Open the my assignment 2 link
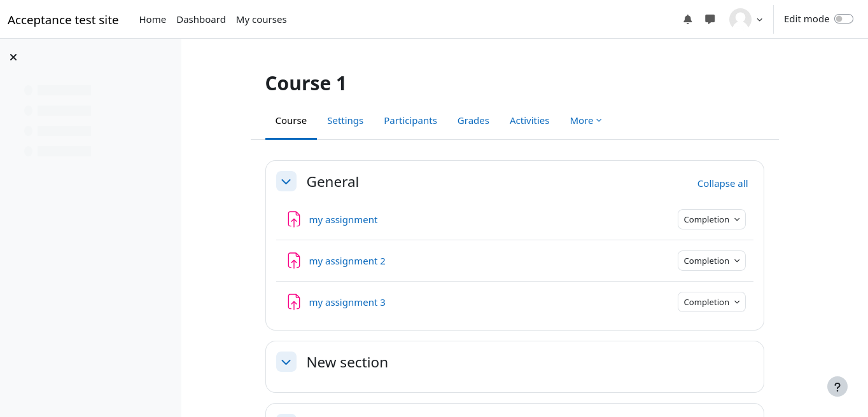Viewport: 868px width, 417px height. click(x=347, y=261)
